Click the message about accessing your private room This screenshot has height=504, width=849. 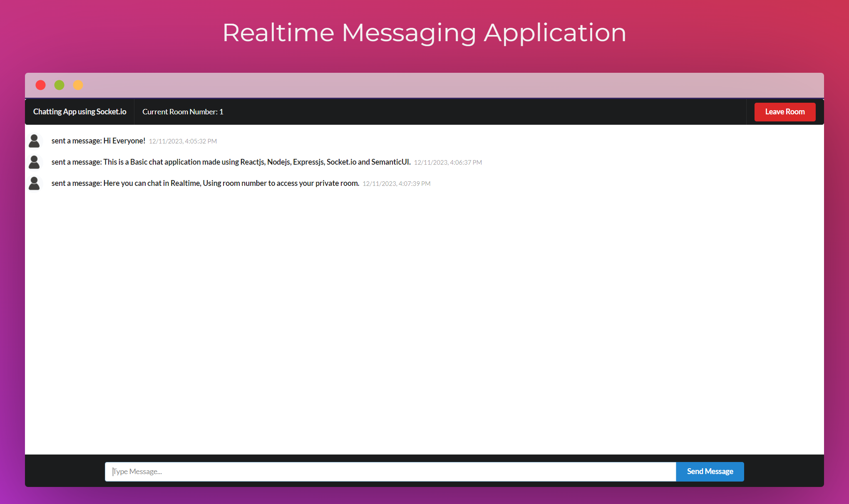coord(205,183)
